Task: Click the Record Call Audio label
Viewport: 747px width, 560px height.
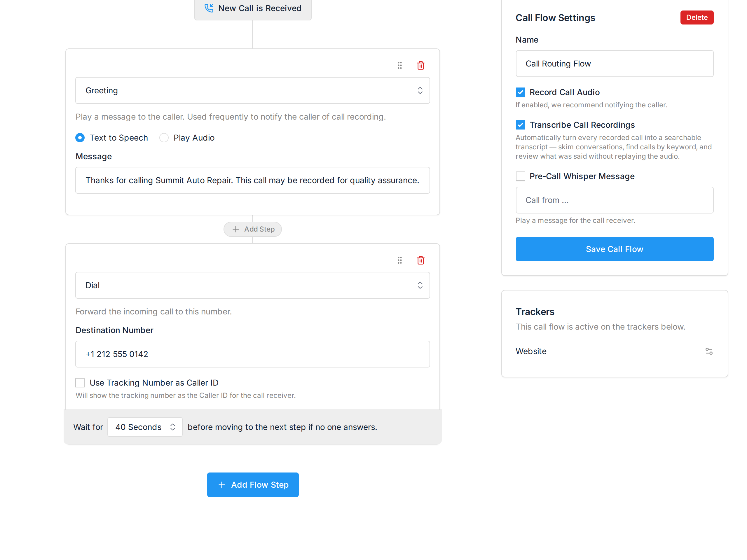Action: click(564, 92)
